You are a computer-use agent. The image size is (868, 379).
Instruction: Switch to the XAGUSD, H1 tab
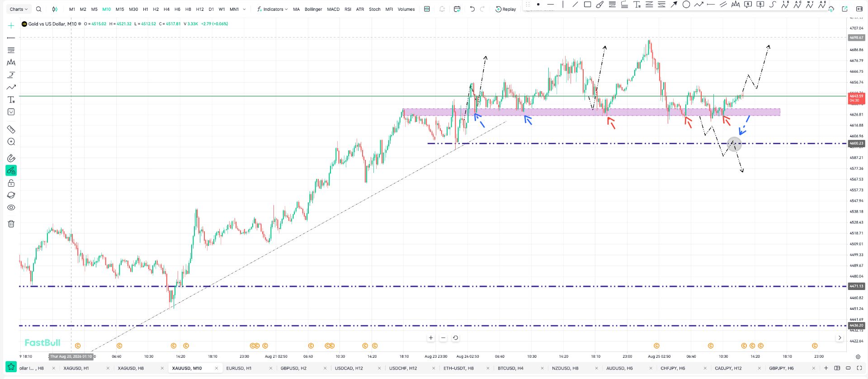pos(76,368)
